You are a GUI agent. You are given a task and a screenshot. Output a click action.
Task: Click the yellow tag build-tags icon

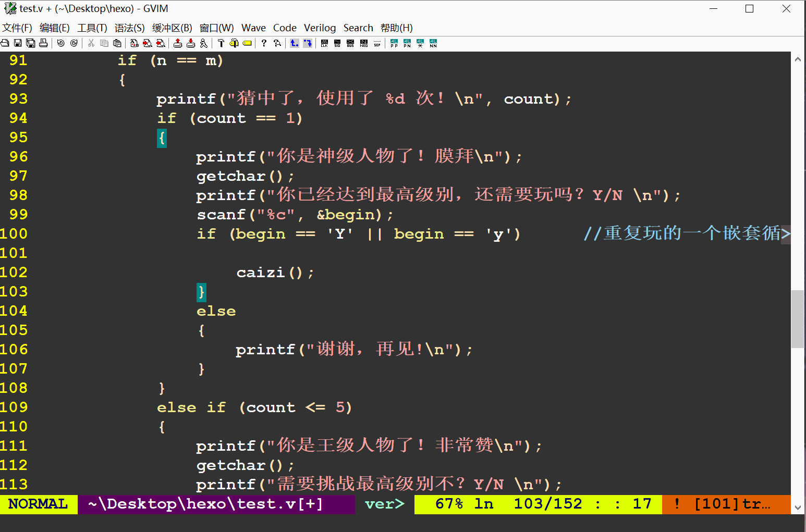(x=247, y=43)
